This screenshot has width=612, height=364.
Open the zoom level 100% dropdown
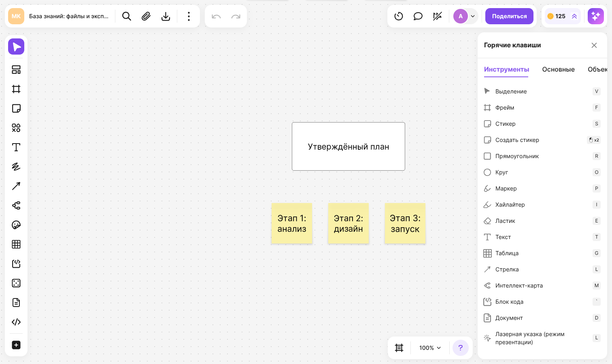click(x=430, y=348)
